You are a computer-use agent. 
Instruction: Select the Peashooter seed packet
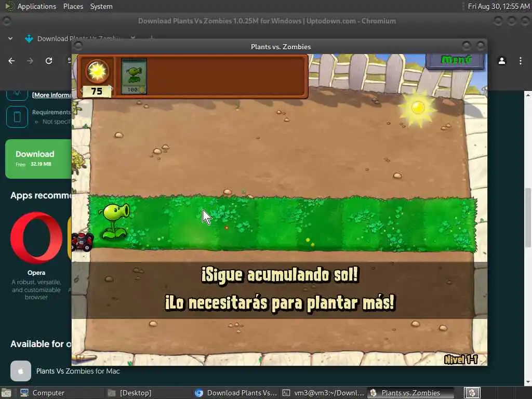[134, 76]
